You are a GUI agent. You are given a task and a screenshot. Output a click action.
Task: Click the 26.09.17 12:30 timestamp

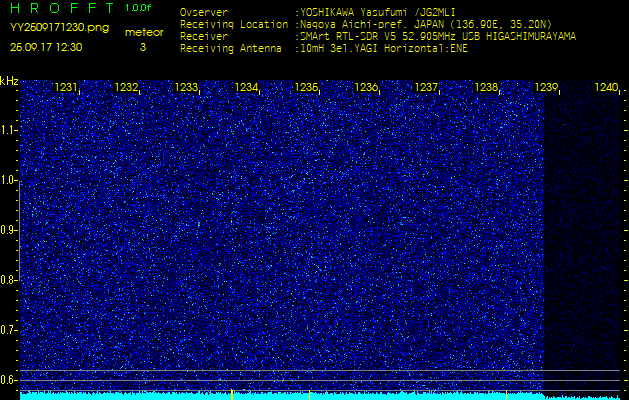46,46
